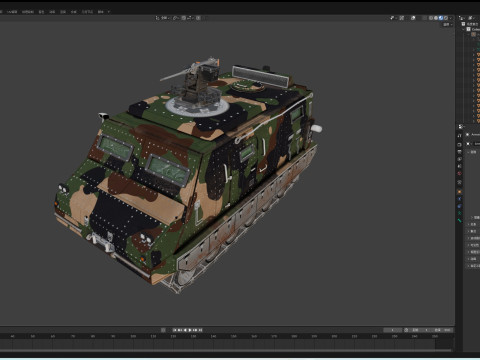
Task: Jump to next keyframe
Action: 195,330
